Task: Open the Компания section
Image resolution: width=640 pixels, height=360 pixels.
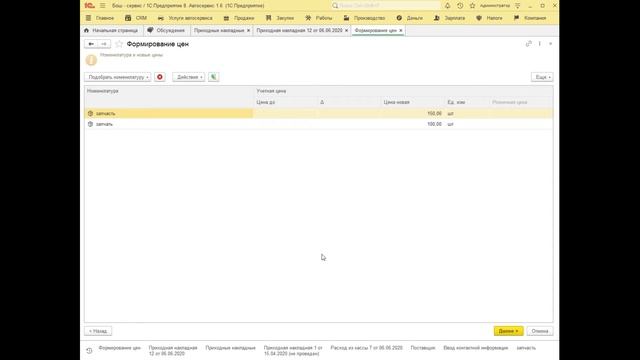Action: (x=530, y=18)
